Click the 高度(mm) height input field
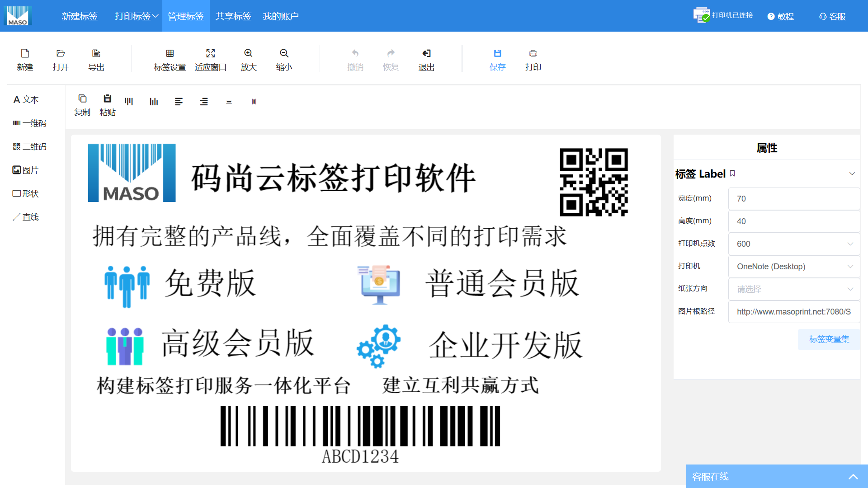868x488 pixels. point(794,221)
